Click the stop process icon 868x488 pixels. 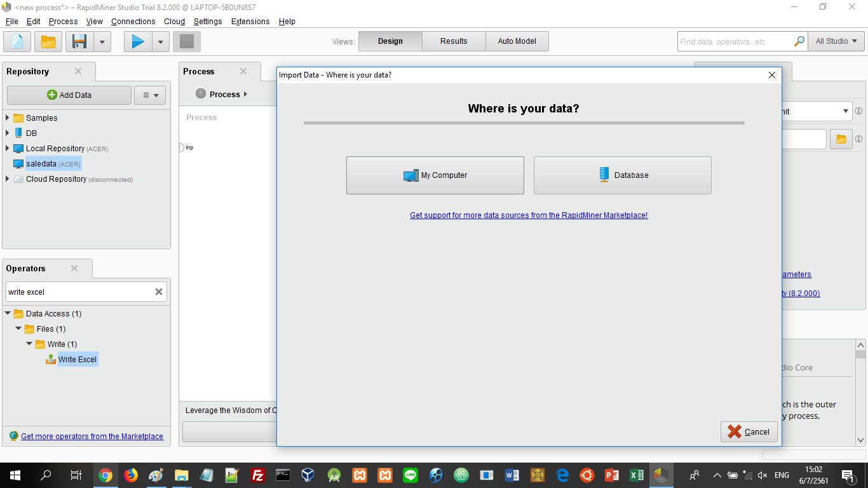pos(186,42)
